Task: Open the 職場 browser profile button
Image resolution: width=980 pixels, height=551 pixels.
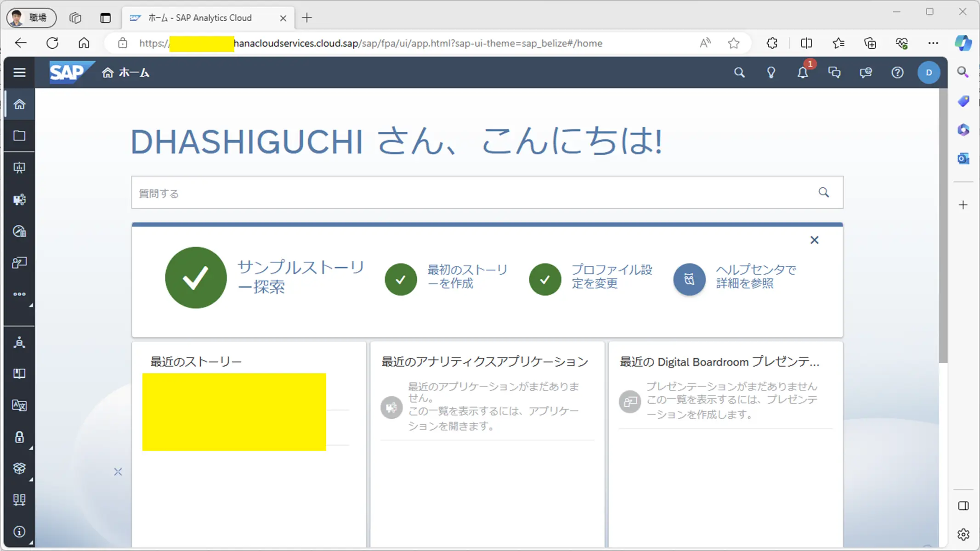Action: [x=31, y=18]
